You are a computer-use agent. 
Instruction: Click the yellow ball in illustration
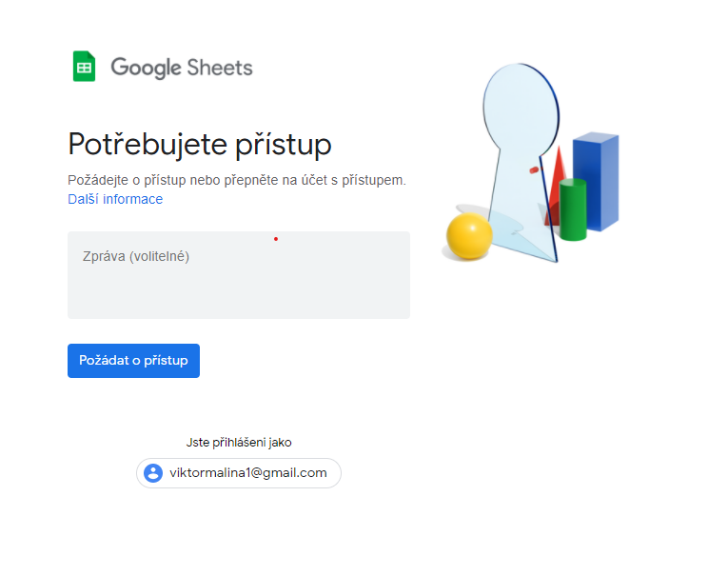(469, 236)
